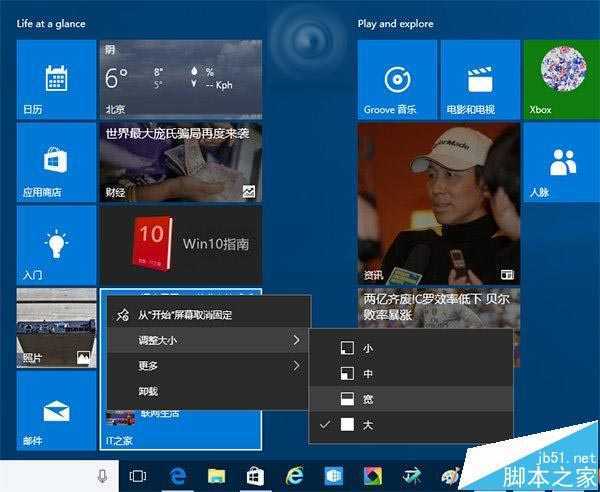Open the Xbox tile
The width and height of the screenshot is (600, 492).
tap(562, 80)
